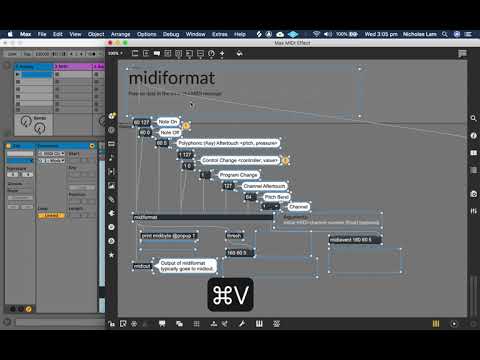Click the orange icon at Ableton clip view bottom

pos(29,309)
